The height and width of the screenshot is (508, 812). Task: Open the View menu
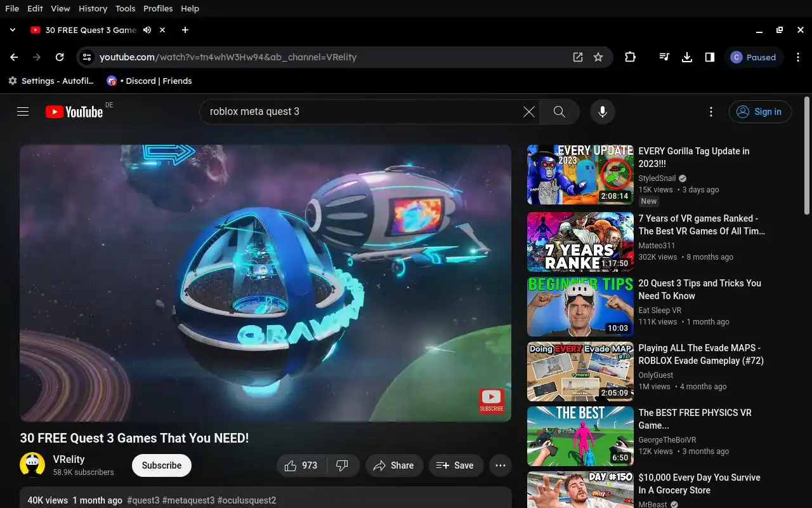(60, 8)
